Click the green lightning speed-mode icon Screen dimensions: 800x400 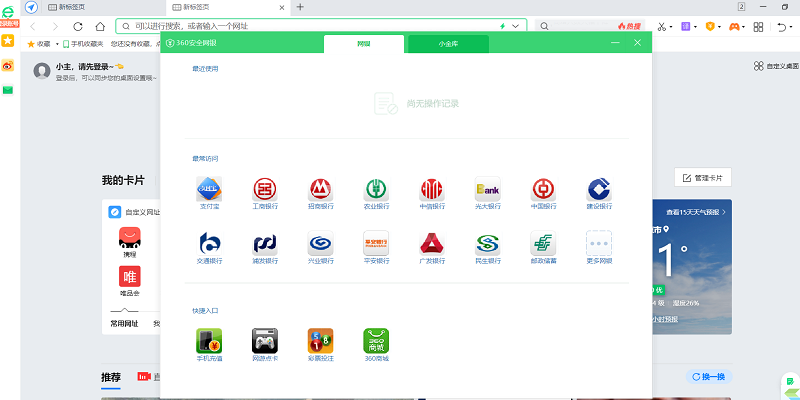[x=503, y=26]
